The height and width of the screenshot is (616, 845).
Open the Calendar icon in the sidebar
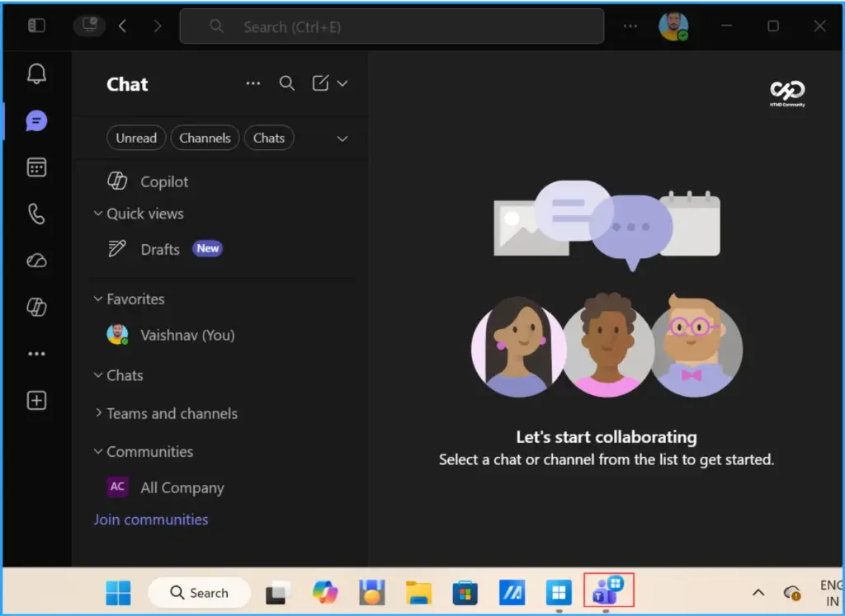(36, 167)
